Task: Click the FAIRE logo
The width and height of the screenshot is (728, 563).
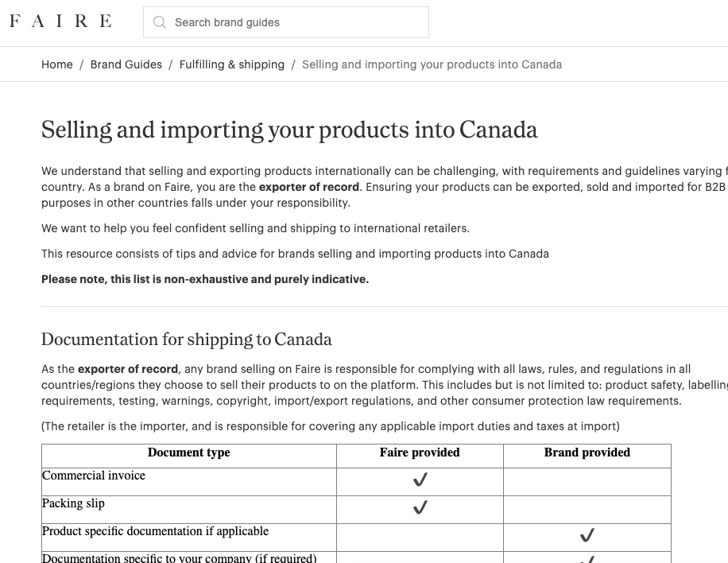Action: coord(60,21)
